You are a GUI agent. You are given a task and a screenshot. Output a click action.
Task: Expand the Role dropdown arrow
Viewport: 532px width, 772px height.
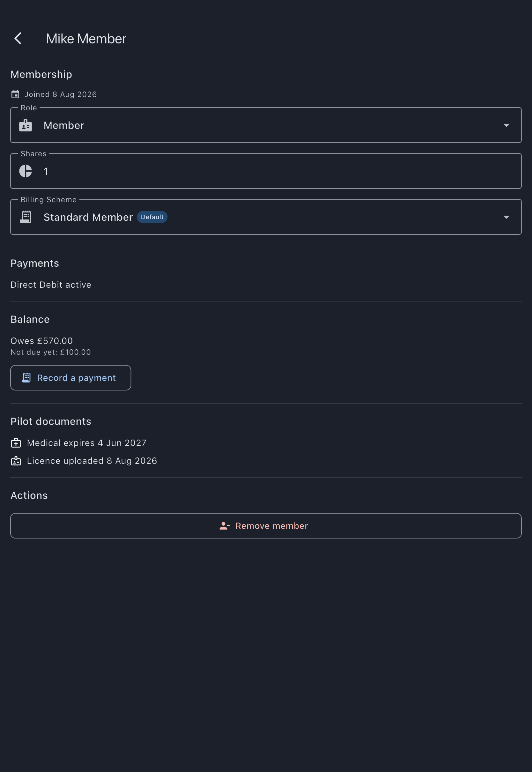[x=507, y=125]
